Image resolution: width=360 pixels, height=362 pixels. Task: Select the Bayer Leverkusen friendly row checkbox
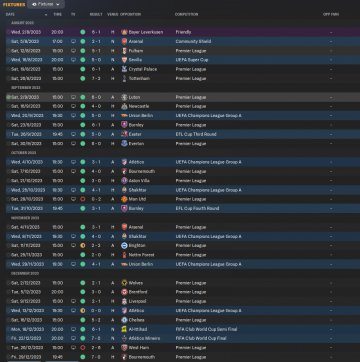point(8,32)
